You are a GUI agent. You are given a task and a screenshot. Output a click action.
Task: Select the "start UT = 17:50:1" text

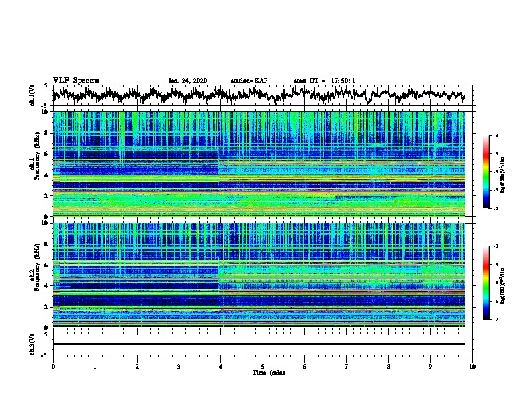pos(324,81)
